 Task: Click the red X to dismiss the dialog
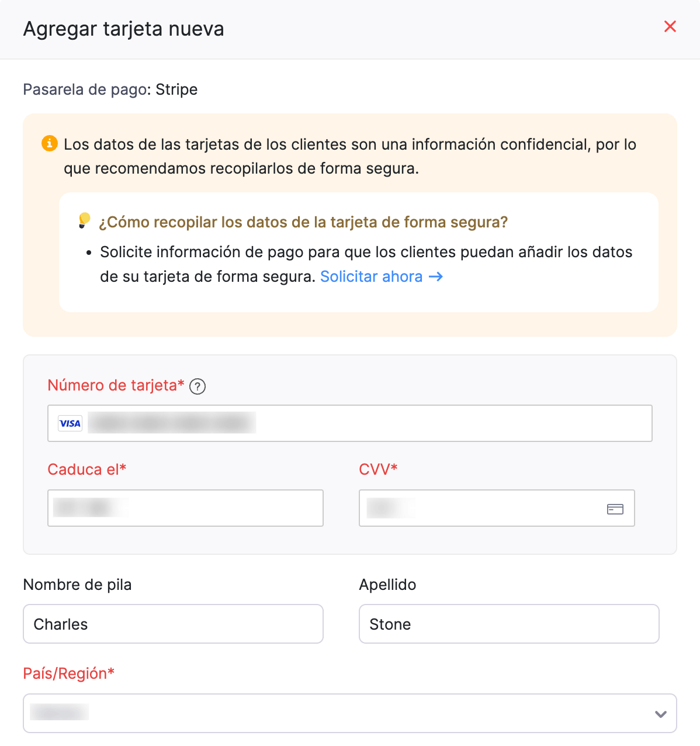pos(670,26)
